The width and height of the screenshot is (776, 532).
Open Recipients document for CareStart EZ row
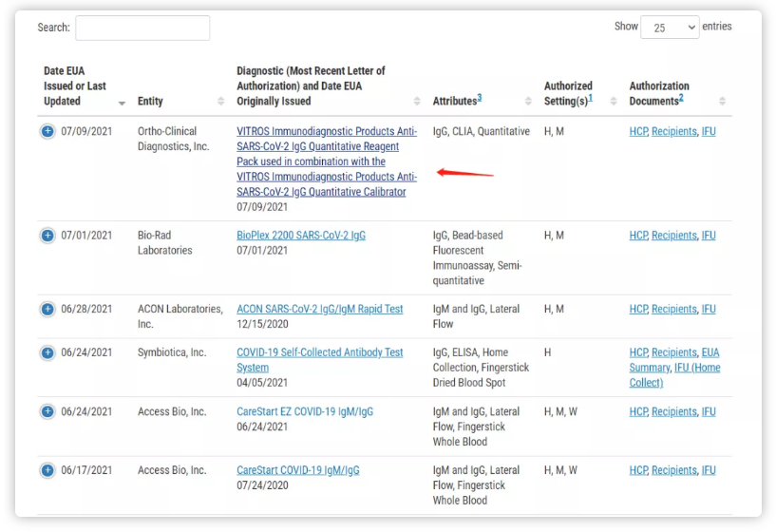(674, 411)
